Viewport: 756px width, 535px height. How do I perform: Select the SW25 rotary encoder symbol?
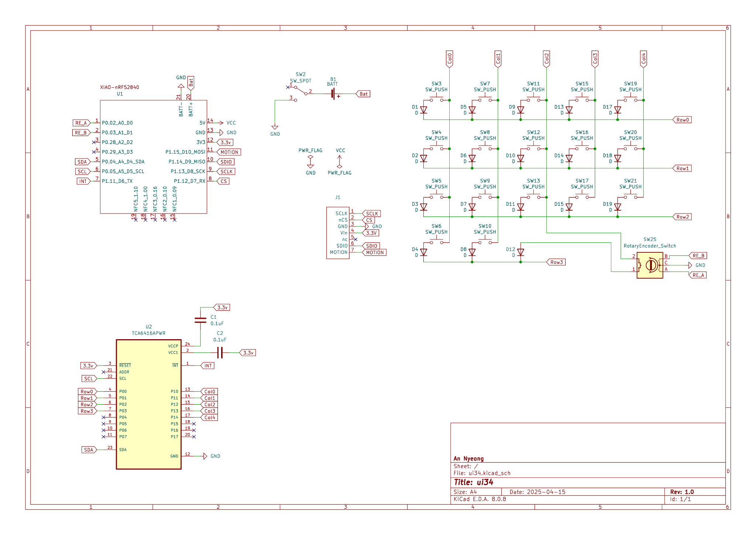pos(650,265)
